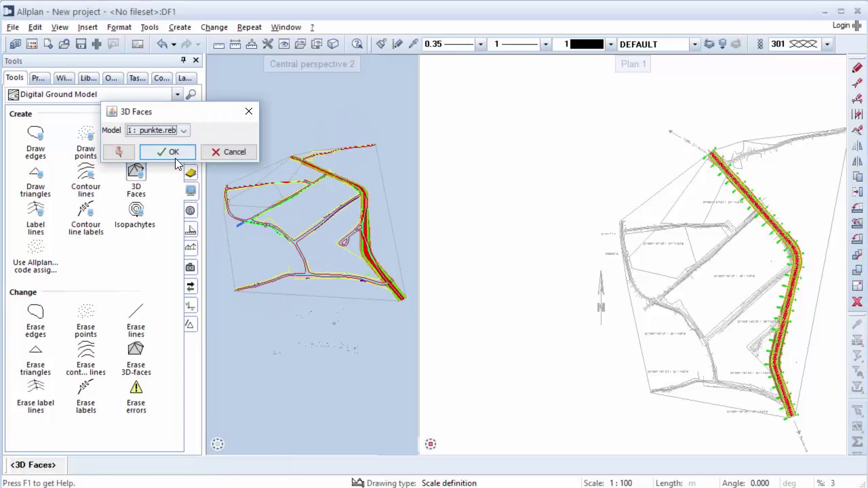Viewport: 868px width, 488px height.
Task: Select the Erase lines tool
Action: tap(136, 321)
